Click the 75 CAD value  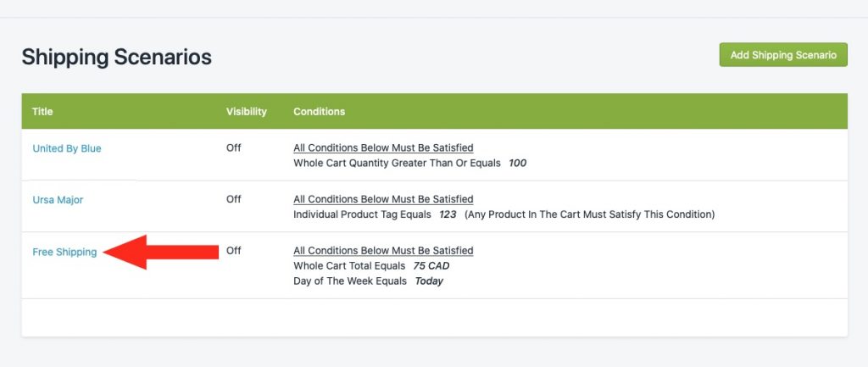click(431, 265)
